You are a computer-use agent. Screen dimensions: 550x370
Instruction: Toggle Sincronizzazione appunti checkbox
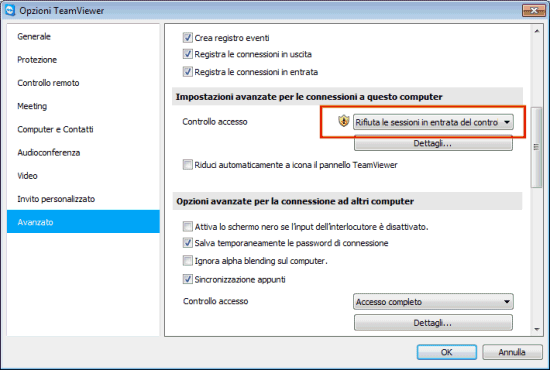coord(188,279)
